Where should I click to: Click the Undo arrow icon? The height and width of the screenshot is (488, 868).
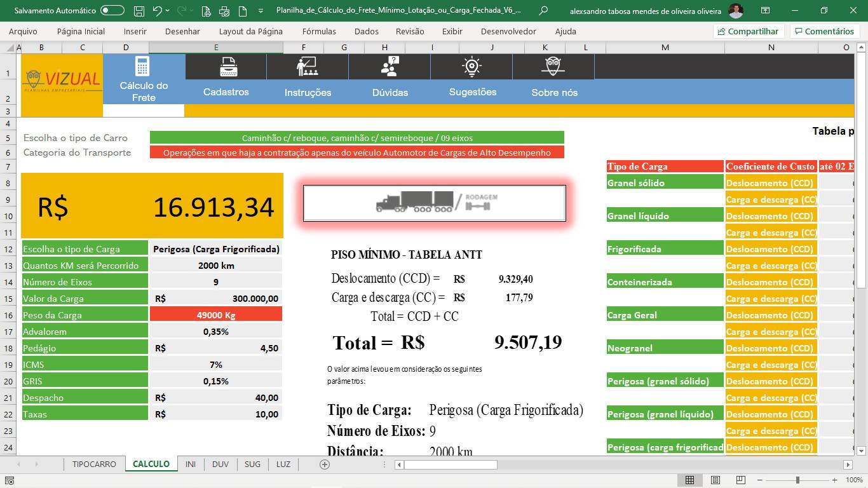[x=157, y=11]
